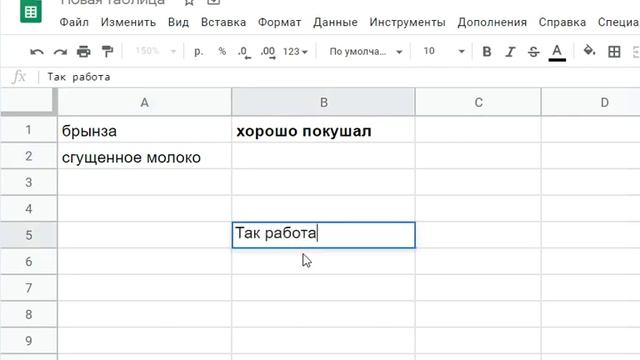Screen dimensions: 640x360
Task: Open the move to folder icon
Action: [x=213, y=2]
